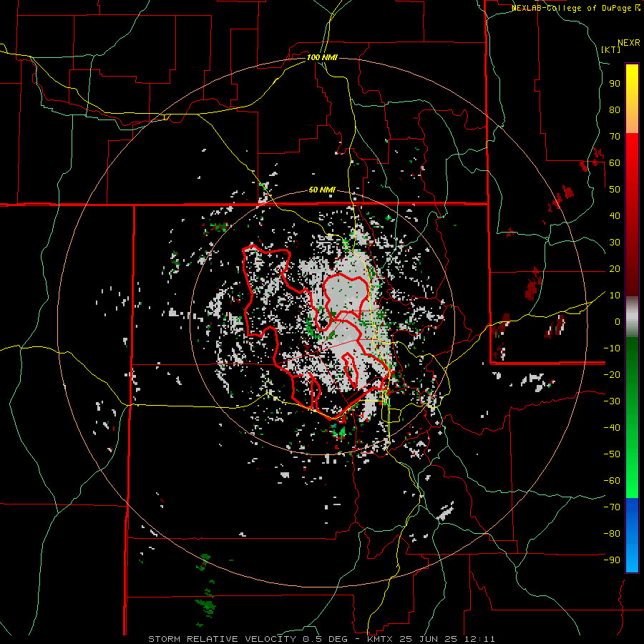Viewport: 644px width, 644px height.
Task: Click the "NEXR" label above color scale
Action: point(629,43)
